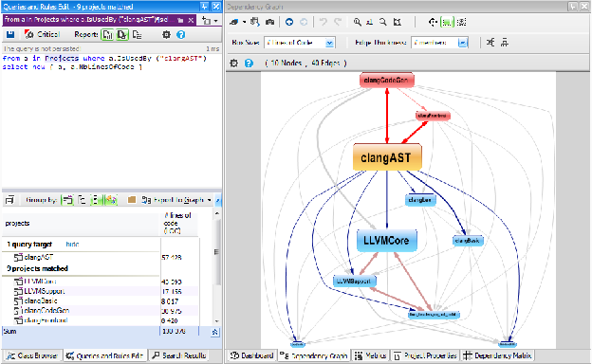This screenshot has width=592, height=364.
Task: Click the blue back navigation arrow
Action: click(x=289, y=22)
